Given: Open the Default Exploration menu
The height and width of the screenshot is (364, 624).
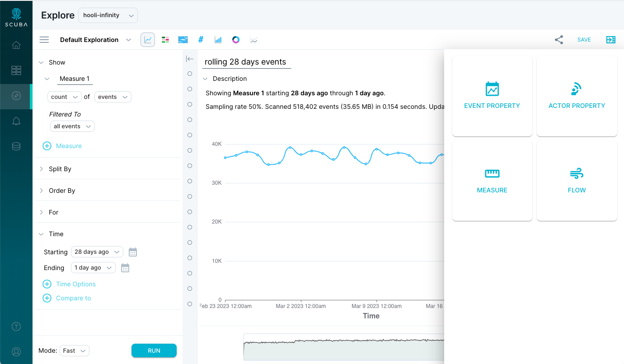Looking at the screenshot, I should 95,40.
